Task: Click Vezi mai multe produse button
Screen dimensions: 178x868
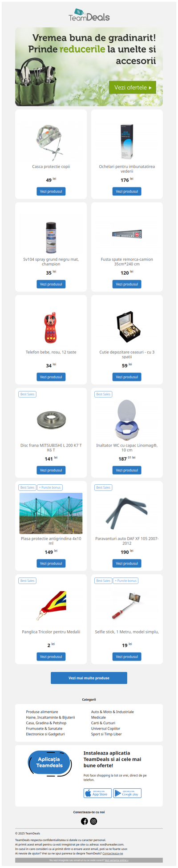Action: [89, 678]
